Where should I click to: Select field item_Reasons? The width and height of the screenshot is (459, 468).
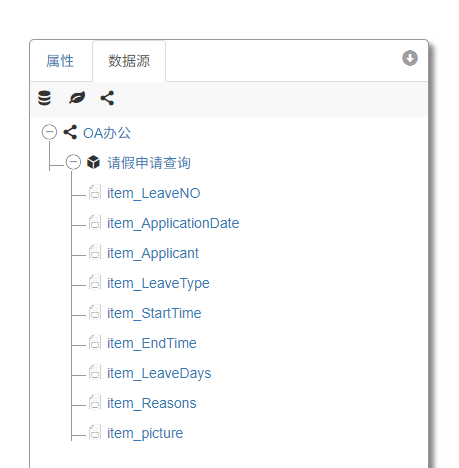tap(152, 403)
